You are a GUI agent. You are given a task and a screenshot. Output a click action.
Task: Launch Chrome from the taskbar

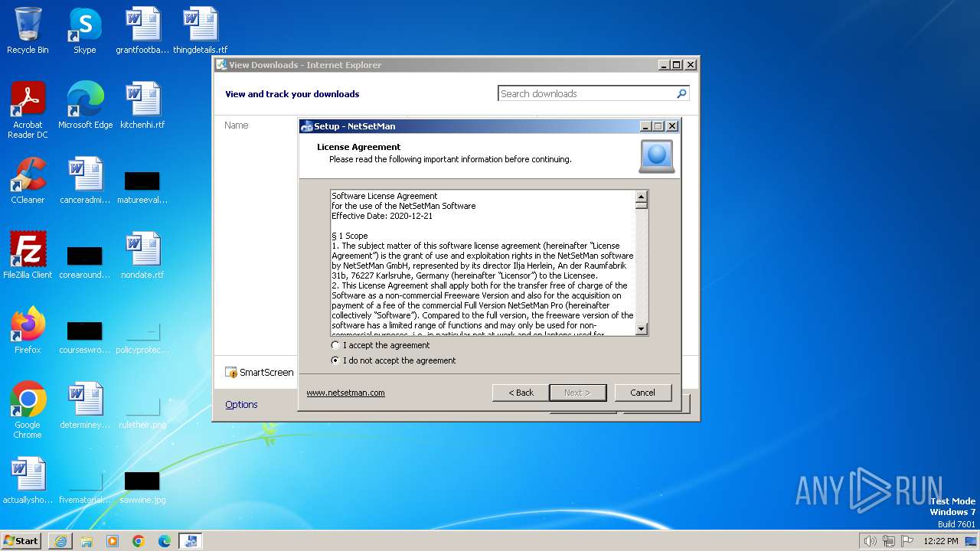[x=139, y=541]
